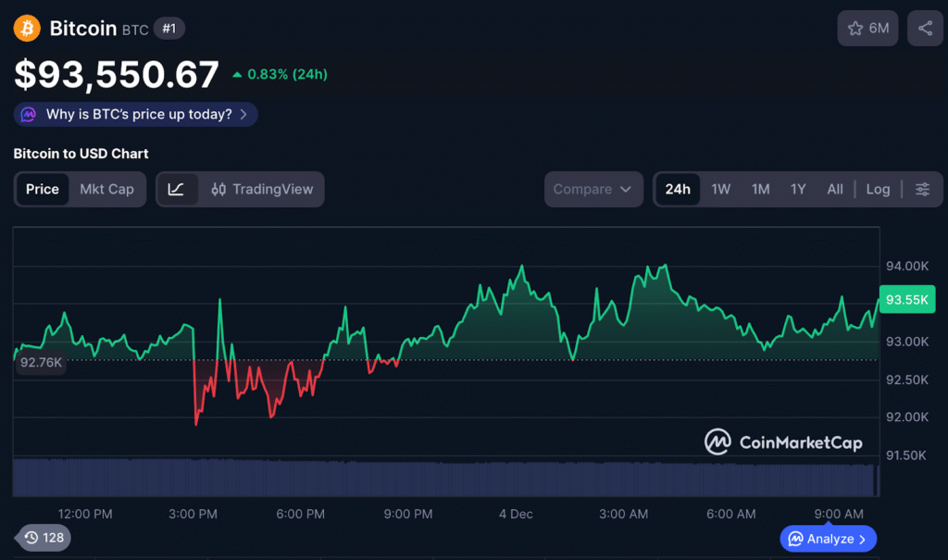Viewport: 948px width, 560px height.
Task: Select the line chart icon view
Action: 177,189
